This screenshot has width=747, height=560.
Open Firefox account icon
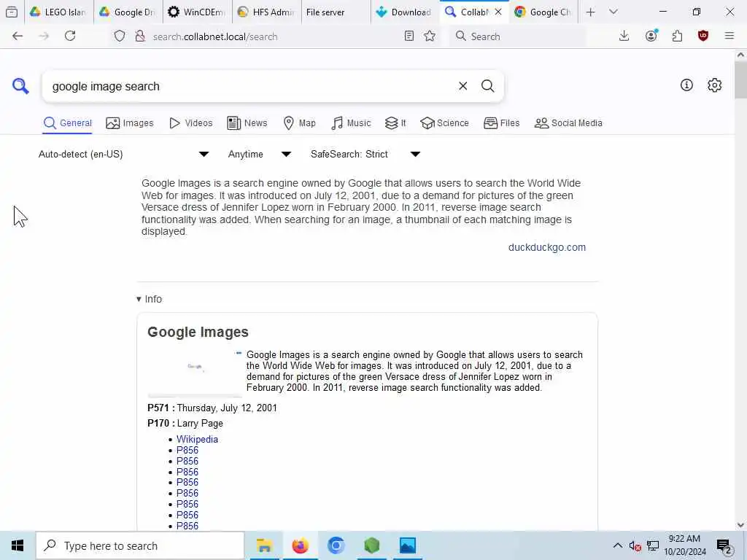click(651, 36)
